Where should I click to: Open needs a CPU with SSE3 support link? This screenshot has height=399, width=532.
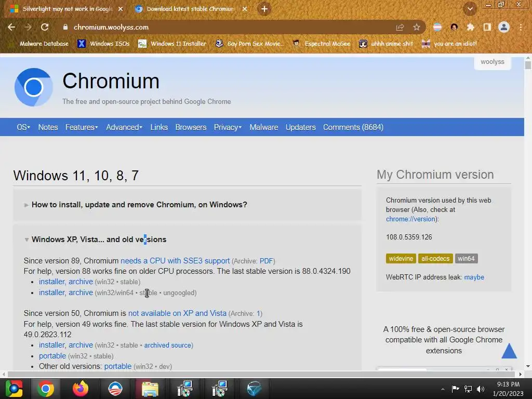point(175,261)
